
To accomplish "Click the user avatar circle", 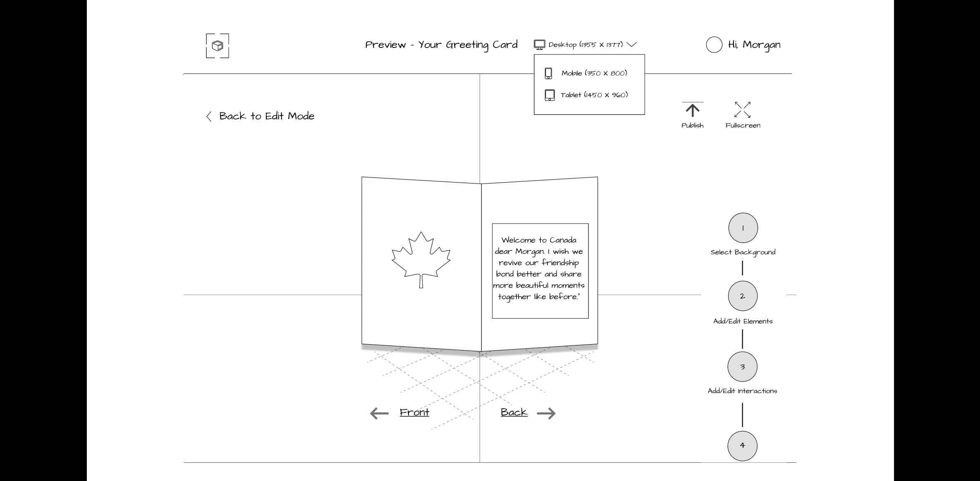I will coord(714,45).
